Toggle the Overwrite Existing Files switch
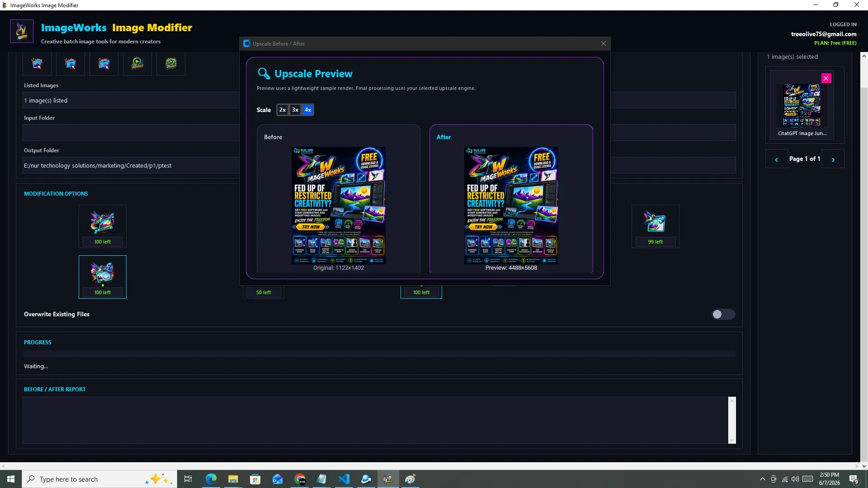Image resolution: width=868 pixels, height=488 pixels. pos(723,314)
